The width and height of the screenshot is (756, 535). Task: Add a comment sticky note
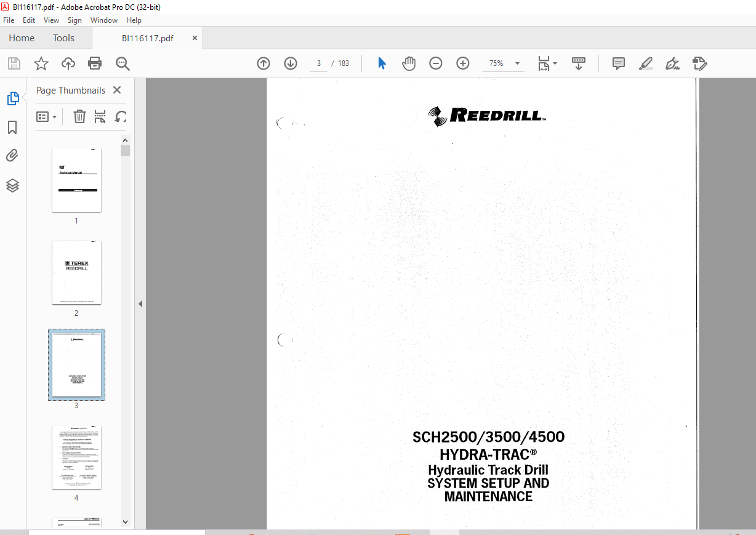click(619, 63)
